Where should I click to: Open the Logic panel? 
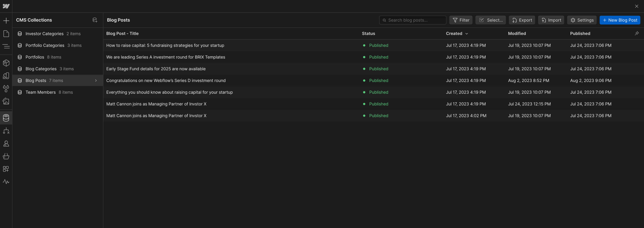(x=6, y=131)
